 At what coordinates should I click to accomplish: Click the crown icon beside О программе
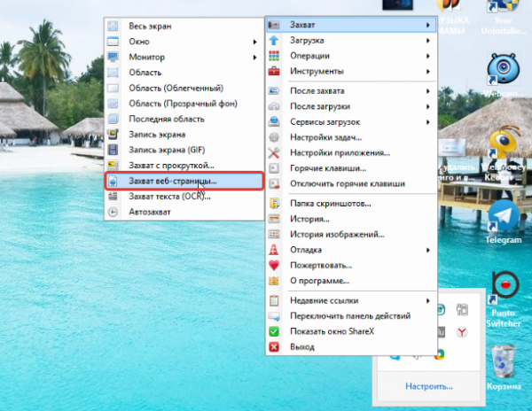click(274, 281)
